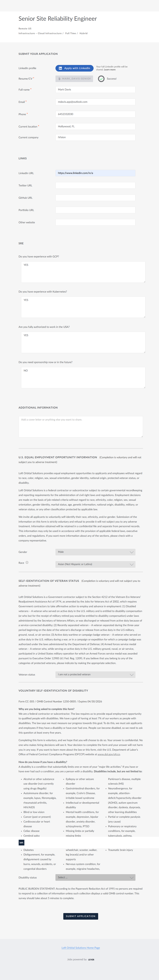Click the cover letter text area

80,426
